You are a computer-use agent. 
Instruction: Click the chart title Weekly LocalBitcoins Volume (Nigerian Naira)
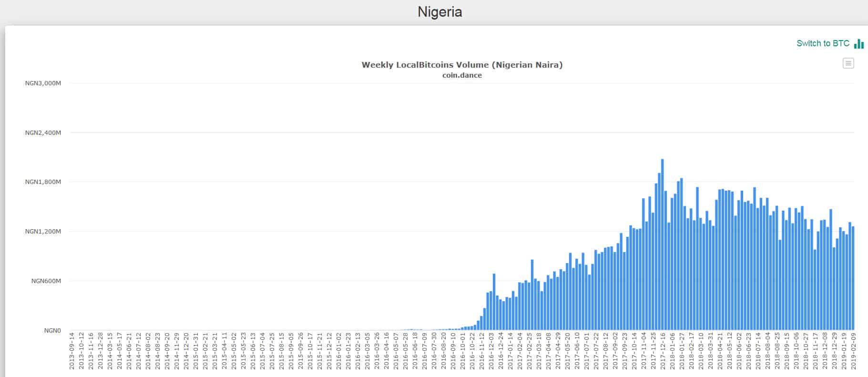tap(462, 65)
